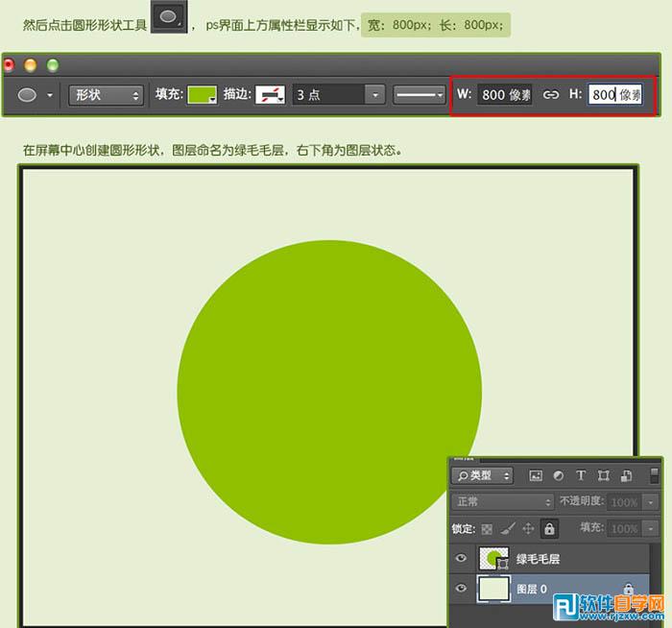Toggle the layer filtering on/off switch
672x628 pixels.
coord(654,475)
